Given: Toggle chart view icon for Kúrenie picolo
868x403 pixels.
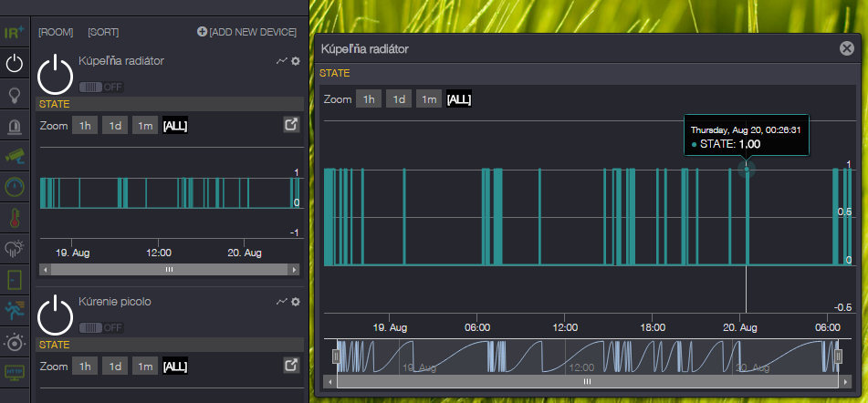Looking at the screenshot, I should (281, 302).
